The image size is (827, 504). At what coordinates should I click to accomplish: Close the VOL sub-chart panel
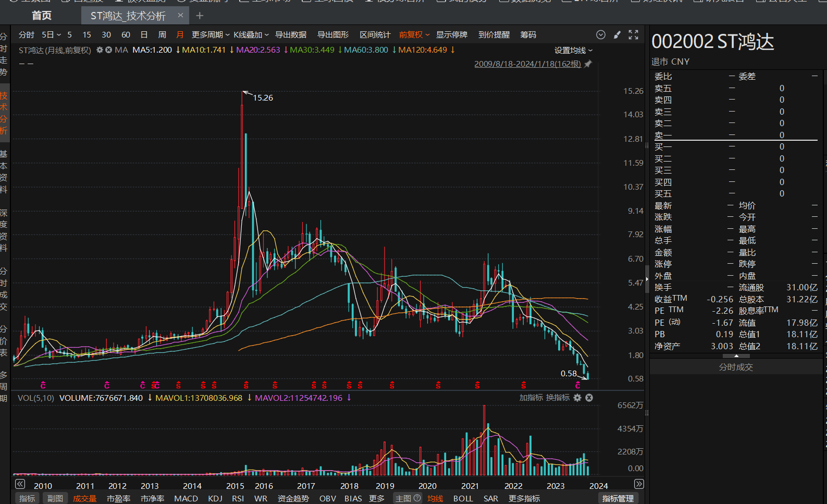coord(589,398)
